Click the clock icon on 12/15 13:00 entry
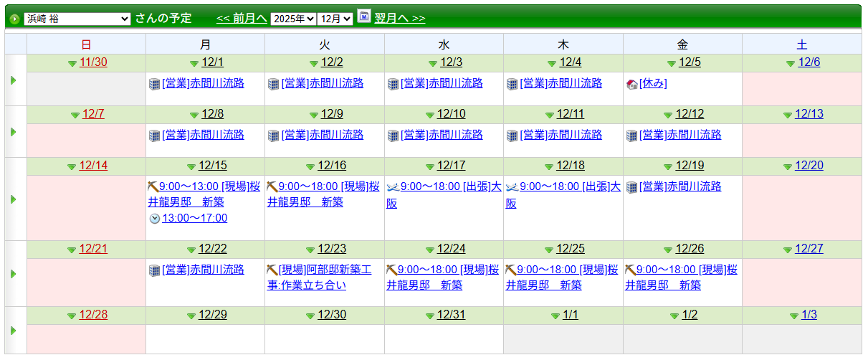 pos(154,219)
